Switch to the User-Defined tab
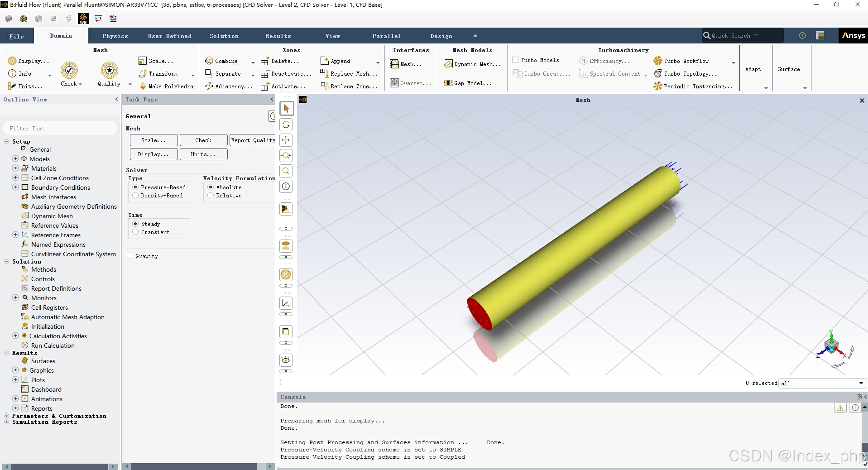The width and height of the screenshot is (868, 470). coord(170,36)
